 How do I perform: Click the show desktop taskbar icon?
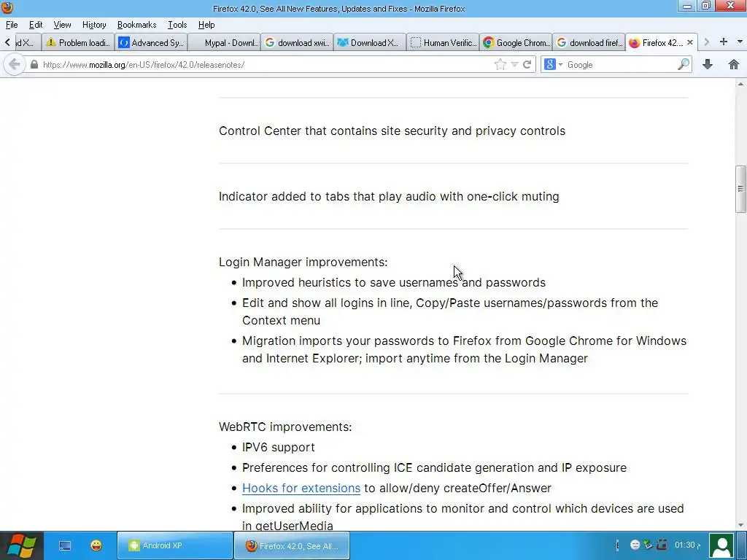coord(65,545)
